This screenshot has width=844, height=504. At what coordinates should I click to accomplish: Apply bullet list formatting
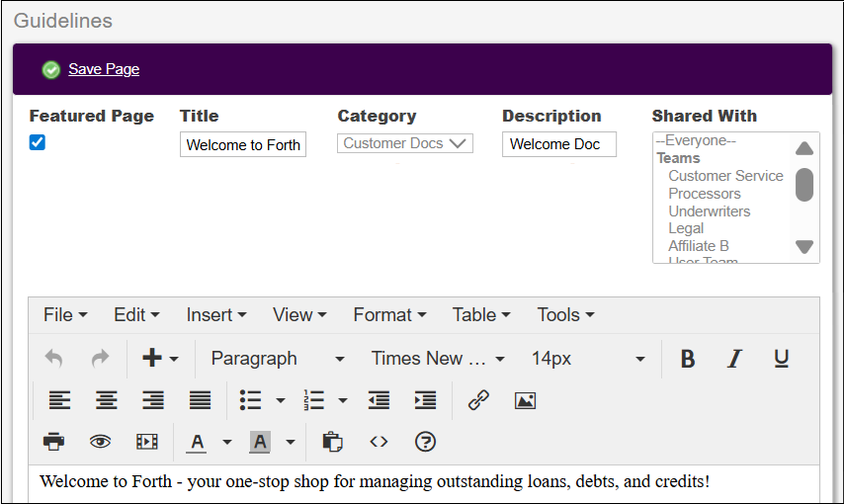pos(250,400)
